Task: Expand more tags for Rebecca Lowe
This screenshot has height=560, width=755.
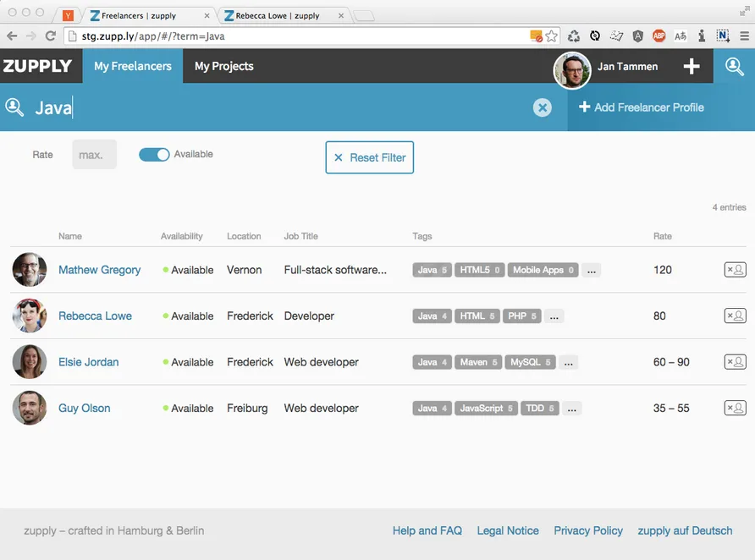Action: (554, 316)
